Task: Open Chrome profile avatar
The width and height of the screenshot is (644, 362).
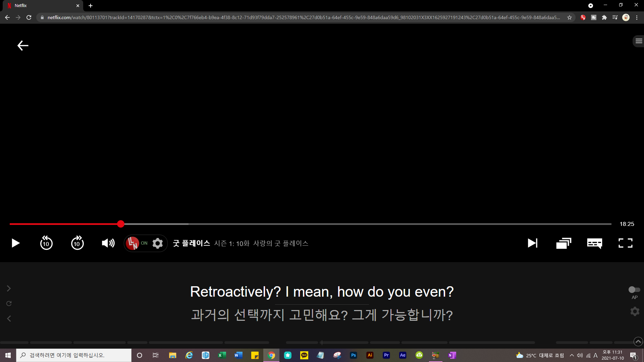Action: click(x=626, y=17)
